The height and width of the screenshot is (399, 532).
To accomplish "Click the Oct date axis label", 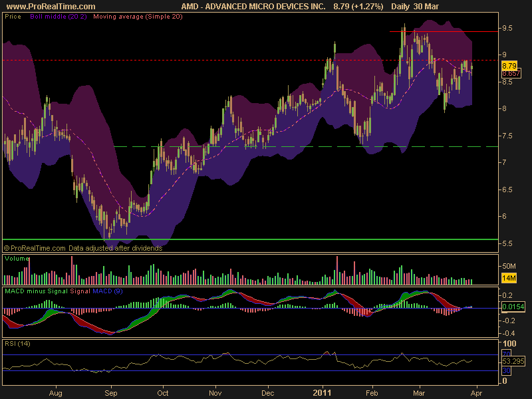I will (x=162, y=393).
